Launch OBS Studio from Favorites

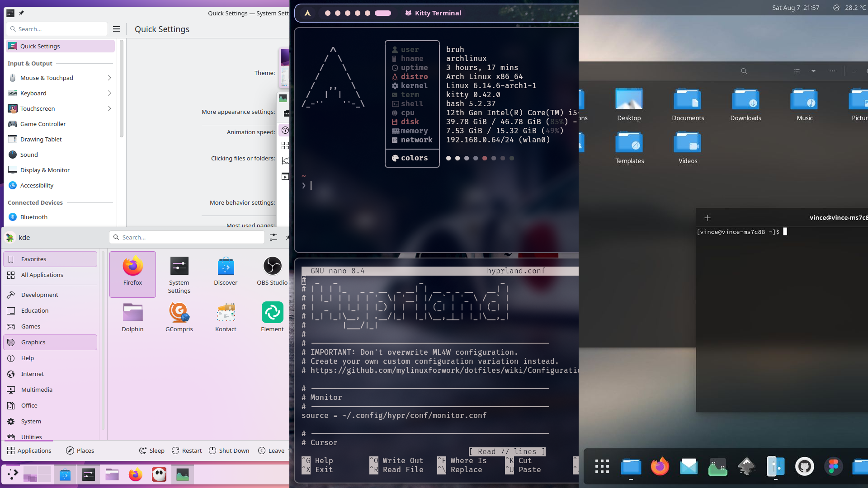272,274
